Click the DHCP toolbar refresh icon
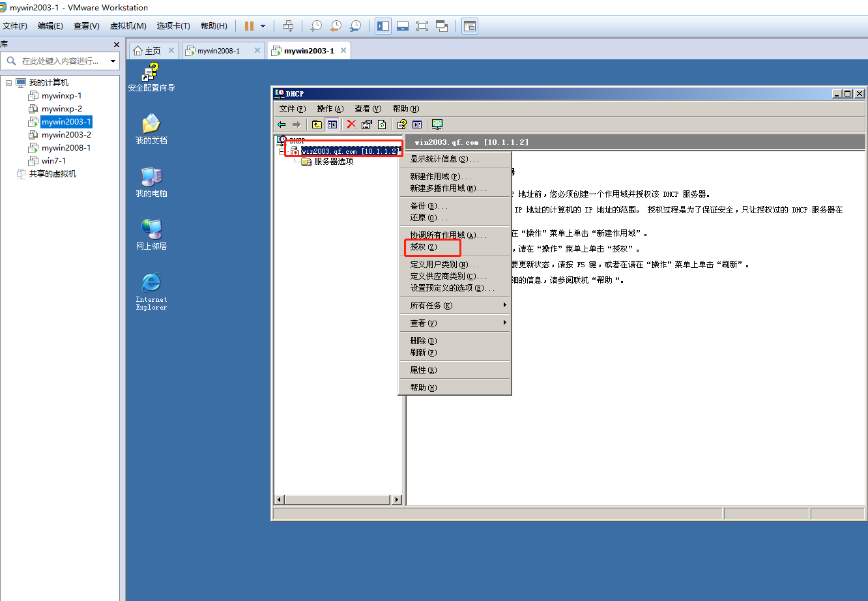The height and width of the screenshot is (601, 868). tap(382, 125)
